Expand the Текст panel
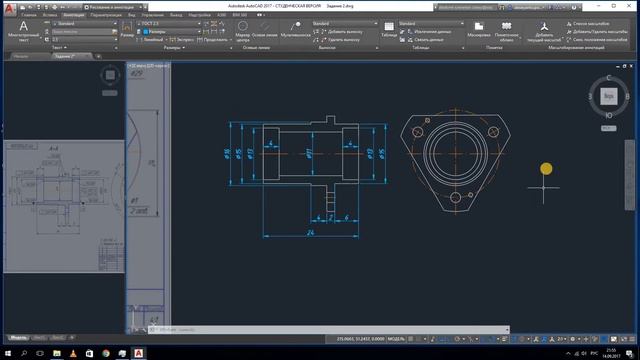Screen dimensions: 640x360 pos(60,48)
